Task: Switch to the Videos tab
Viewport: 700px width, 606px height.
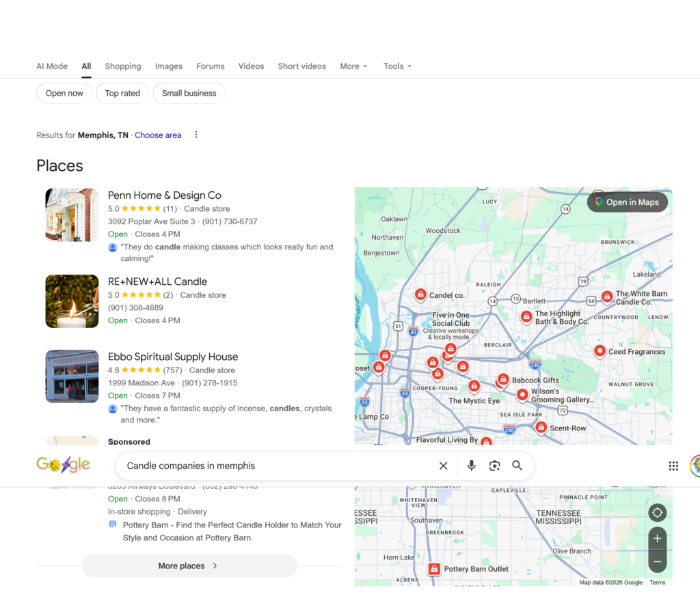Action: click(251, 66)
